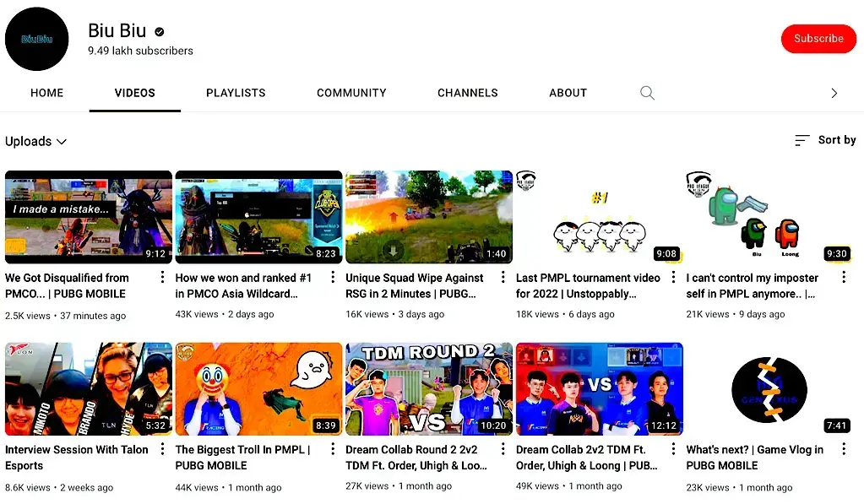864x504 pixels.
Task: Open options for imposter self PMPL video
Action: coord(844,277)
